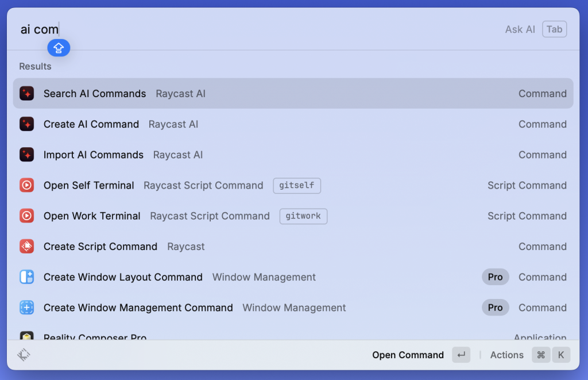Click the K key badge

[x=561, y=355]
